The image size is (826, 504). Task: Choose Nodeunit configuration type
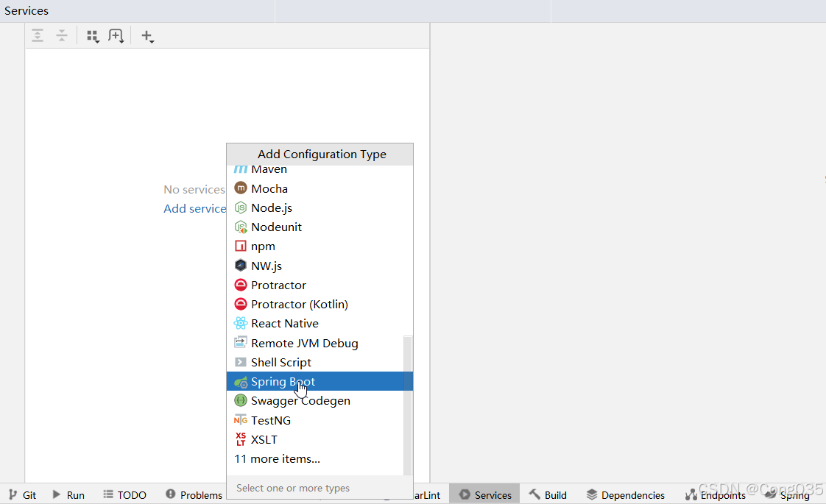pos(320,227)
